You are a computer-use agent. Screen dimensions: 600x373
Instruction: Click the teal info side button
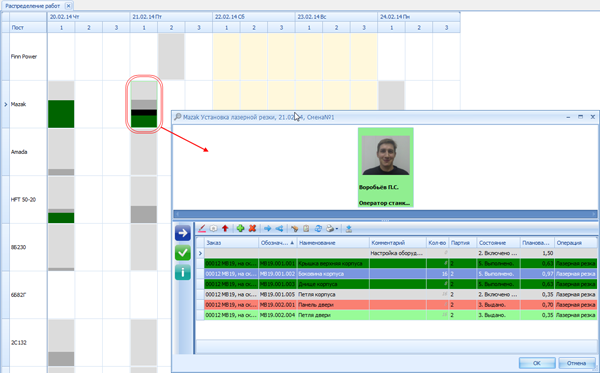[x=183, y=272]
